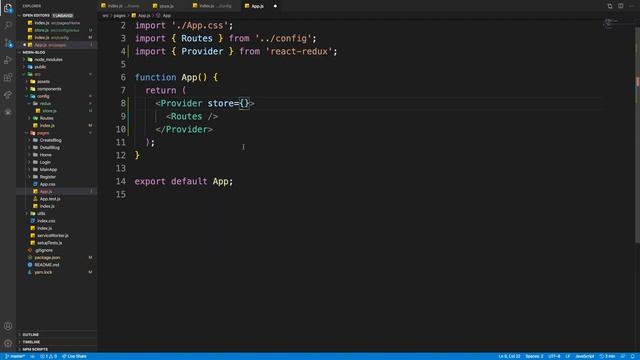Change the UTF-8 file encoding
Viewport: 640px width, 360px height.
click(554, 356)
